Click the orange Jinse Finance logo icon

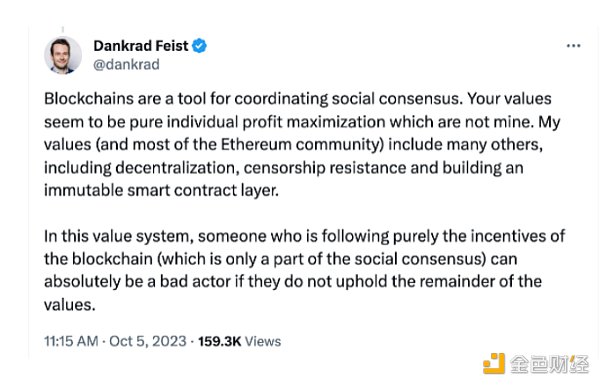point(494,364)
